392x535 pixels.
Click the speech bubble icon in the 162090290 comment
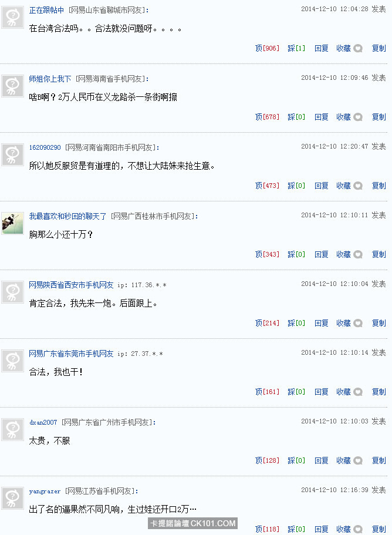pos(358,186)
